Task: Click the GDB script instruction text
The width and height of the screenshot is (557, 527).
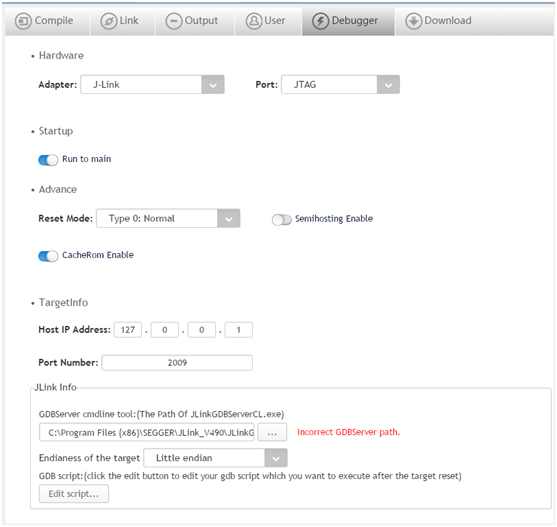Action: tap(250, 476)
